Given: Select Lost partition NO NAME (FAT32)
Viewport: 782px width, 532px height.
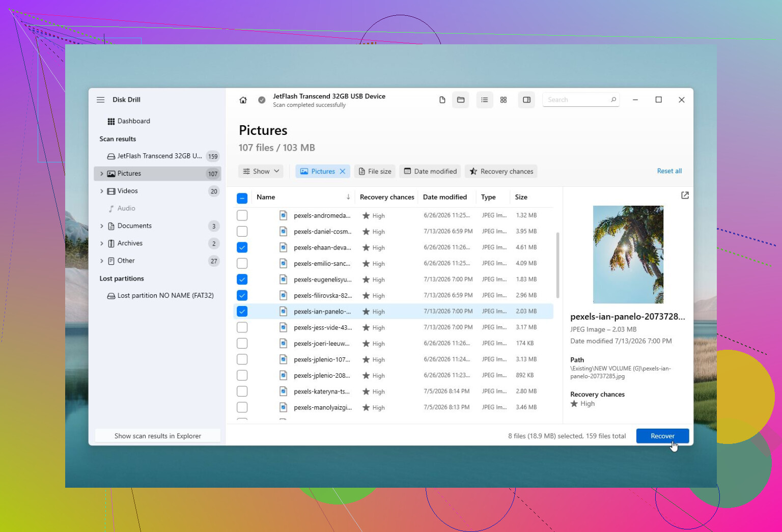Looking at the screenshot, I should pos(160,296).
